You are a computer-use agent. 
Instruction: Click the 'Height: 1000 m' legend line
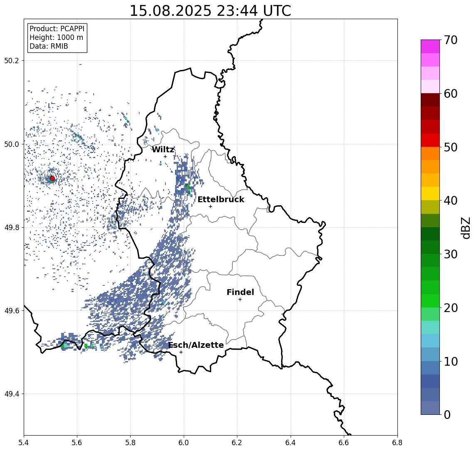(x=56, y=37)
